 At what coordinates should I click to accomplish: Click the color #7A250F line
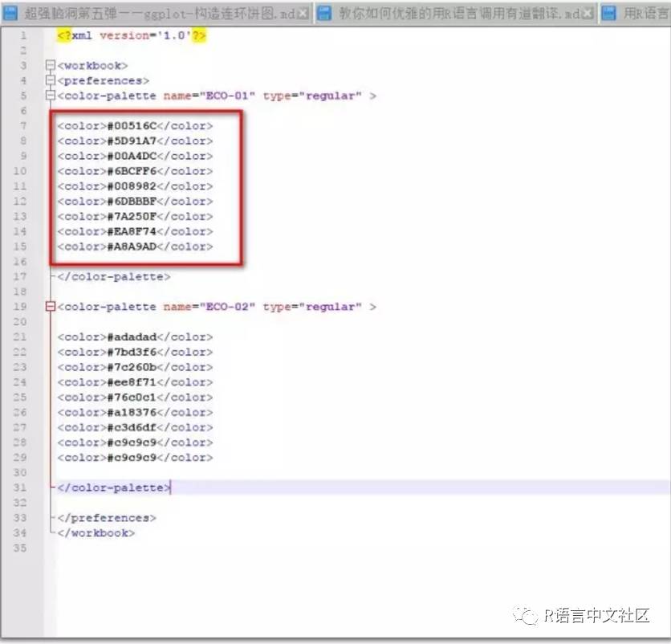pyautogui.click(x=135, y=216)
